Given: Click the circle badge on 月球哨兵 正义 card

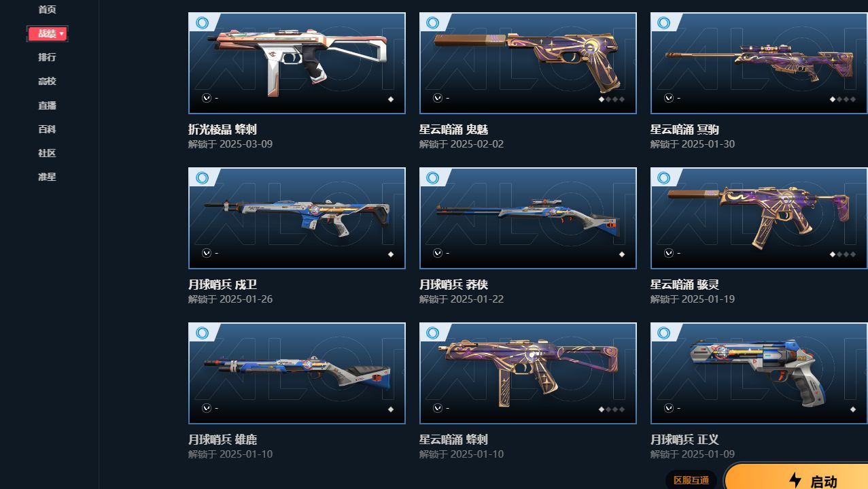Looking at the screenshot, I should [x=664, y=333].
